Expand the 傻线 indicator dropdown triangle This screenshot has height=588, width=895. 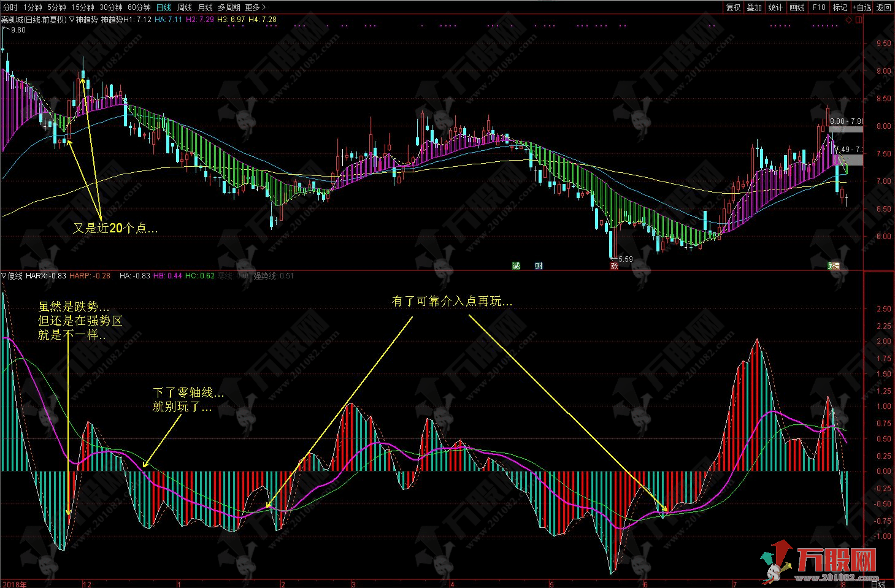pyautogui.click(x=4, y=276)
